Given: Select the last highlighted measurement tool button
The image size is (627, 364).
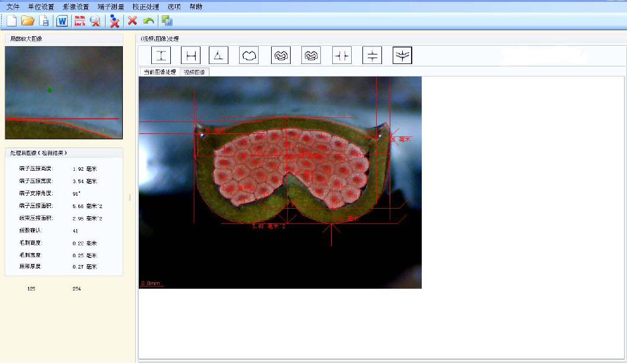Looking at the screenshot, I should pyautogui.click(x=402, y=56).
